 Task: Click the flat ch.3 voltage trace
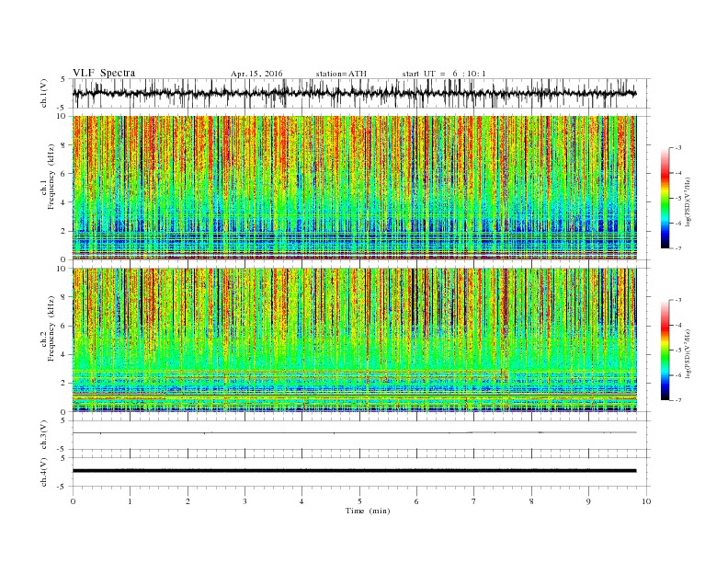click(354, 432)
